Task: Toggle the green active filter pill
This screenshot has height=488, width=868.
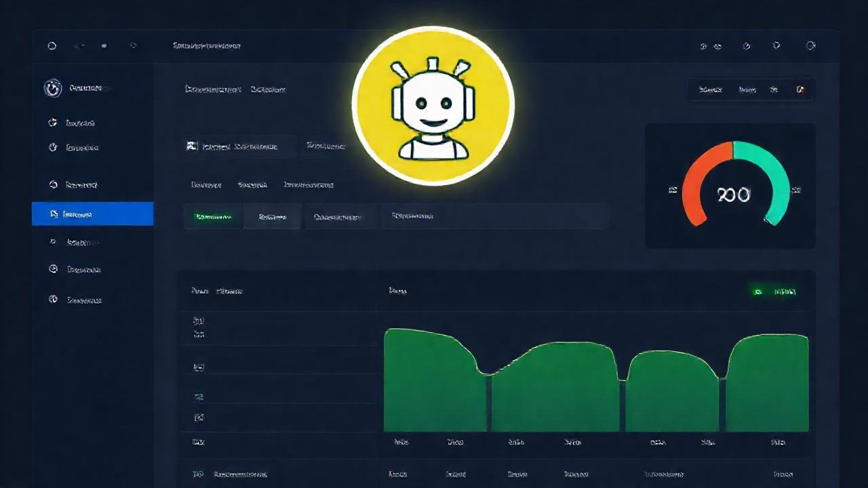Action: 213,216
